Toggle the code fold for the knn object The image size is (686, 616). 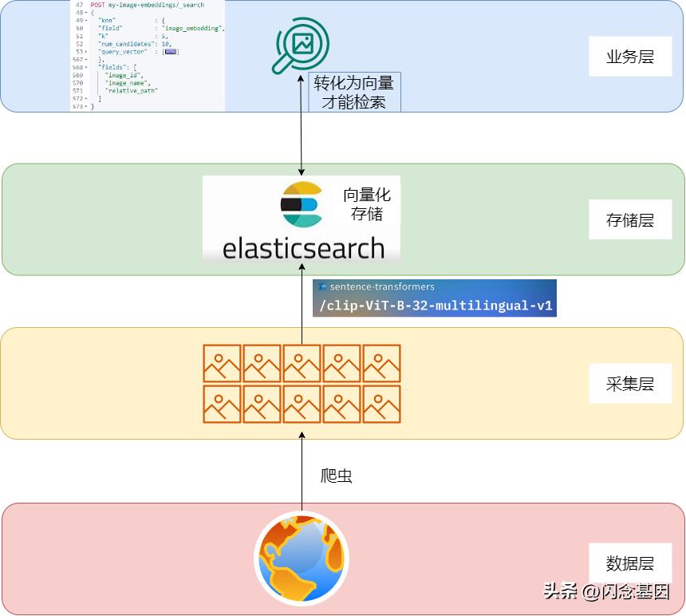click(85, 21)
